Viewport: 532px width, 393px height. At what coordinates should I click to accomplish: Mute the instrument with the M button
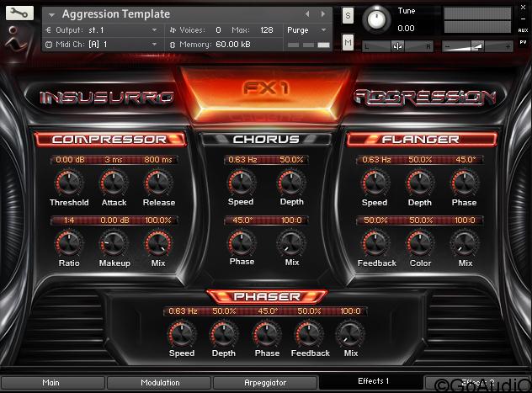(x=348, y=42)
